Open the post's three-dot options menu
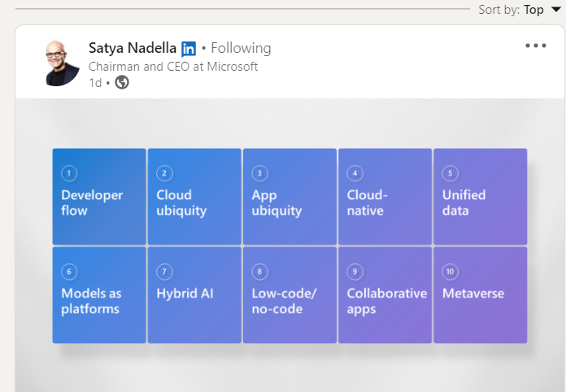 (536, 46)
